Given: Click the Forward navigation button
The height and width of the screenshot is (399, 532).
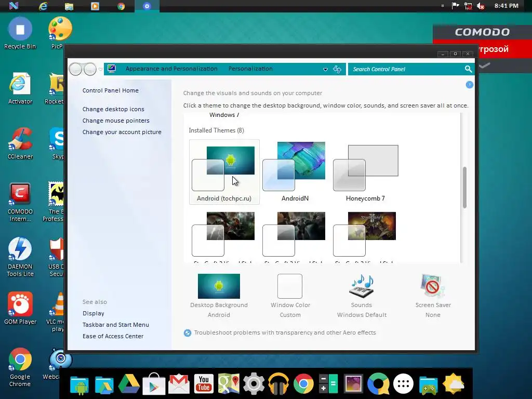Looking at the screenshot, I should pos(90,69).
